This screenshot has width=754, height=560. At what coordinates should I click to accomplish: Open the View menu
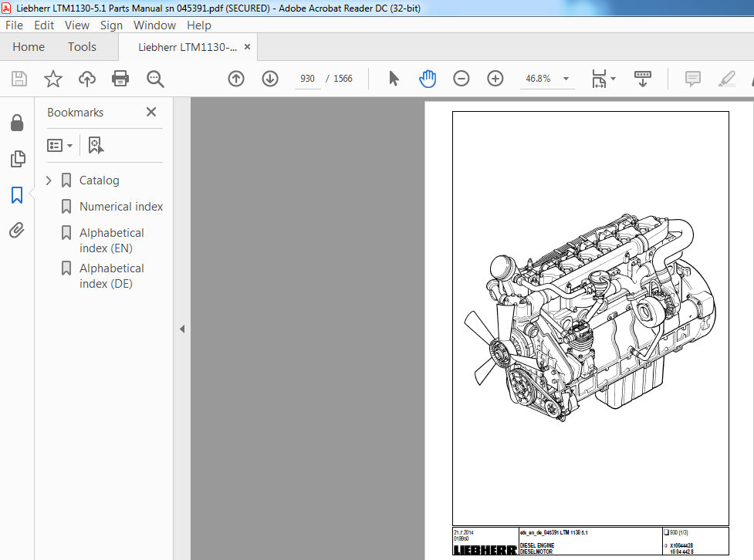77,25
